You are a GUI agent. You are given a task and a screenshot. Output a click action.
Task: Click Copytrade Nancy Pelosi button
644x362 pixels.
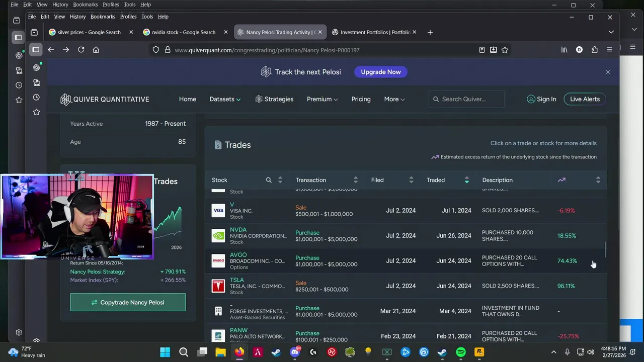[x=128, y=302]
